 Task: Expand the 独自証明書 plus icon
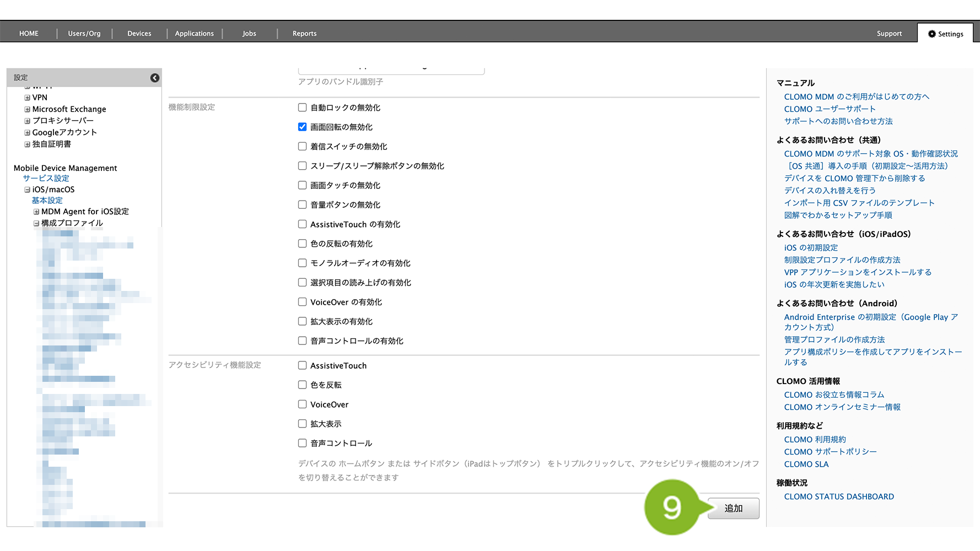(27, 144)
